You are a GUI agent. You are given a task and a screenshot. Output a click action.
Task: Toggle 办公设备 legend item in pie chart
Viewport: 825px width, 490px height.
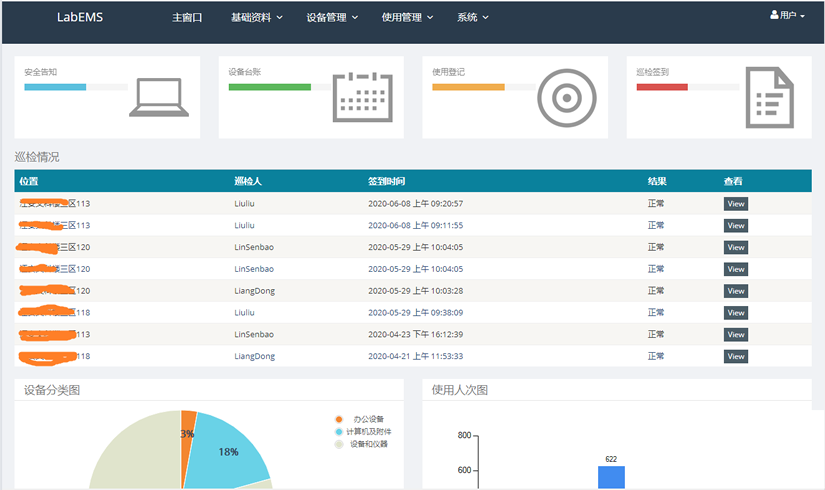pos(361,419)
